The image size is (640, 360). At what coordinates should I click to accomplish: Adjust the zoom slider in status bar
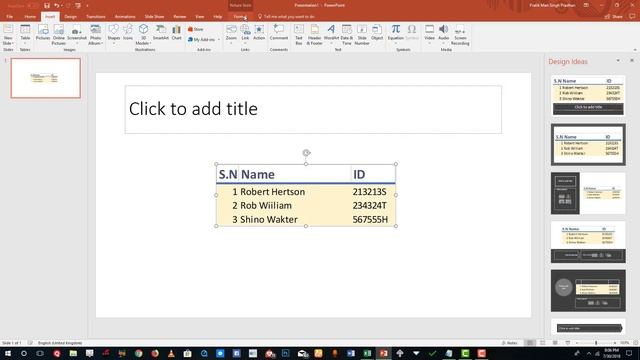[596, 343]
